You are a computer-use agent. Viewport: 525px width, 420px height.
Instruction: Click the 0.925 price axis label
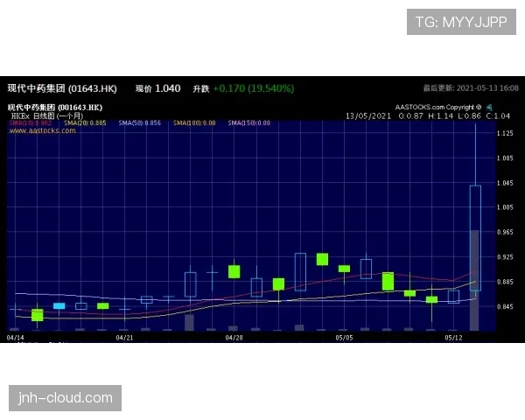(x=505, y=257)
